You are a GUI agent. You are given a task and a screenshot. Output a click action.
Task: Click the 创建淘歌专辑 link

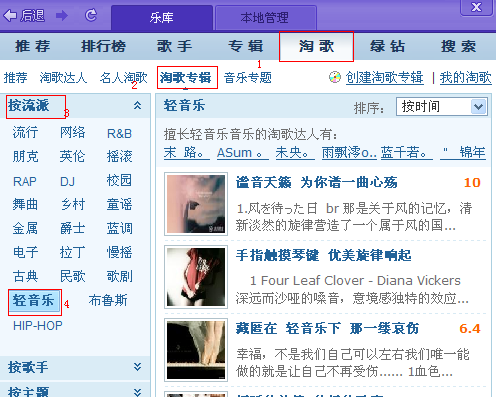(385, 78)
